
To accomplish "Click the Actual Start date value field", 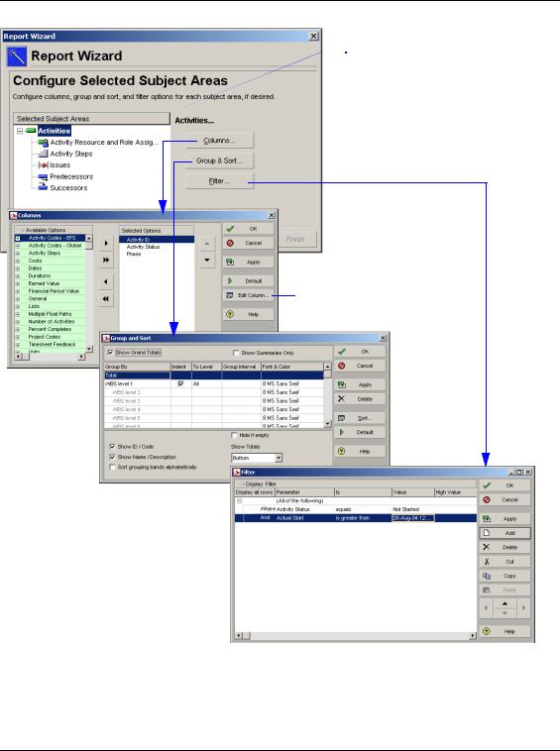I will tap(413, 518).
